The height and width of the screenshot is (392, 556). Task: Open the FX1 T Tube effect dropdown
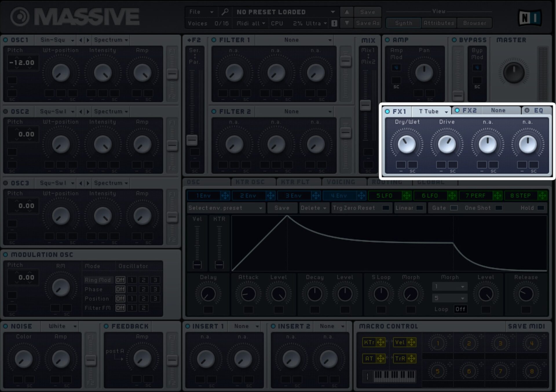[x=431, y=111]
